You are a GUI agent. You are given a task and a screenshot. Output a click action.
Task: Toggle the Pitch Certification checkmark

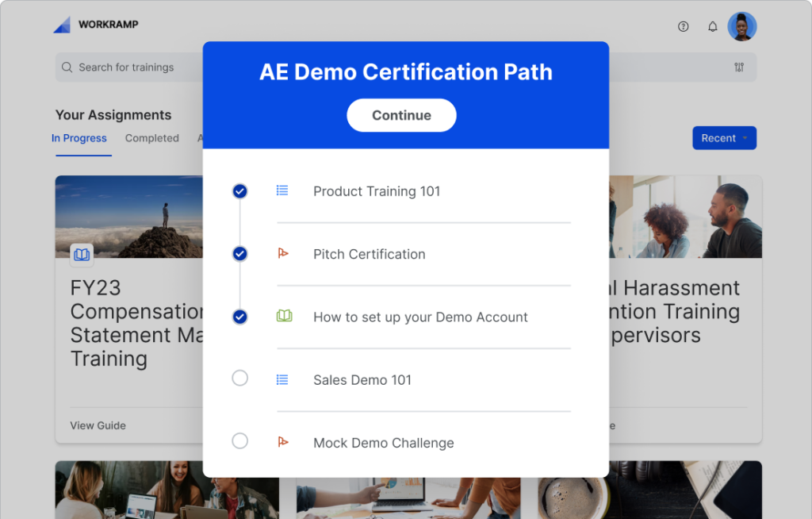pos(239,254)
